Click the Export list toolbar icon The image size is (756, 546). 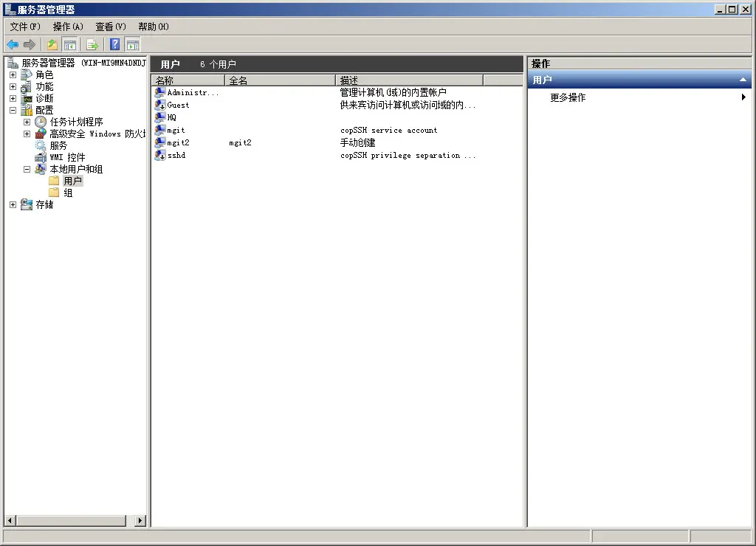click(92, 45)
